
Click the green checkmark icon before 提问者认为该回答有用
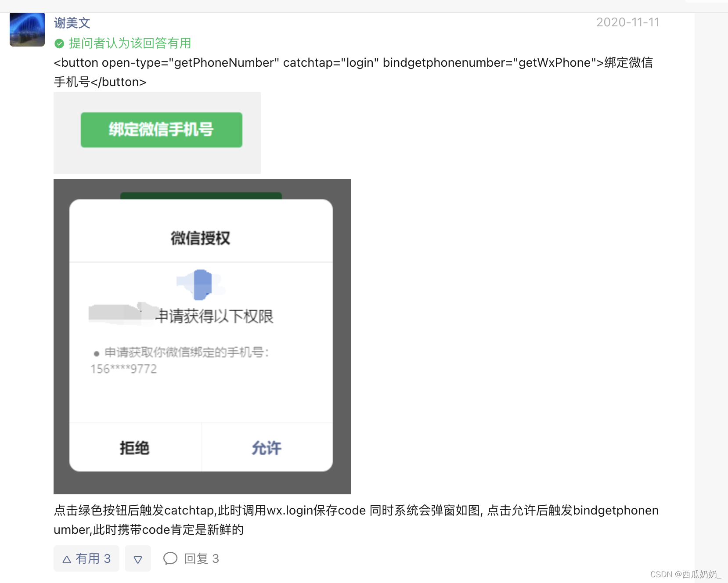[58, 43]
